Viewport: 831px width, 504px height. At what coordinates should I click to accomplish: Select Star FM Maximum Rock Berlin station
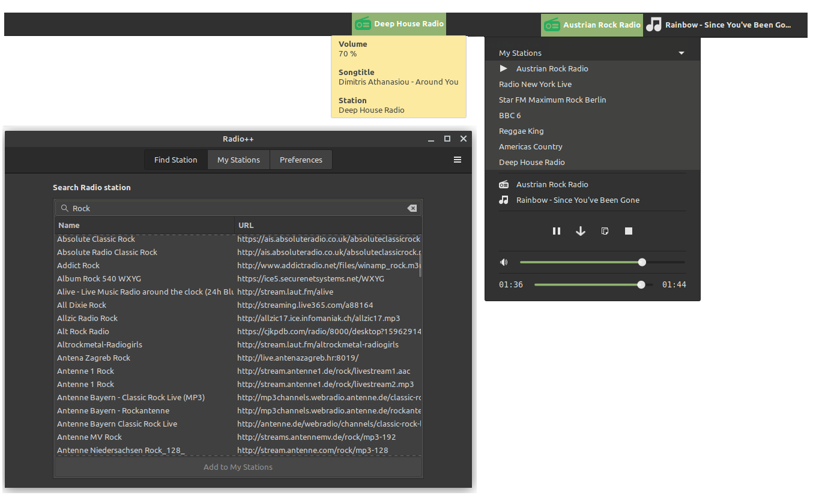pos(592,100)
